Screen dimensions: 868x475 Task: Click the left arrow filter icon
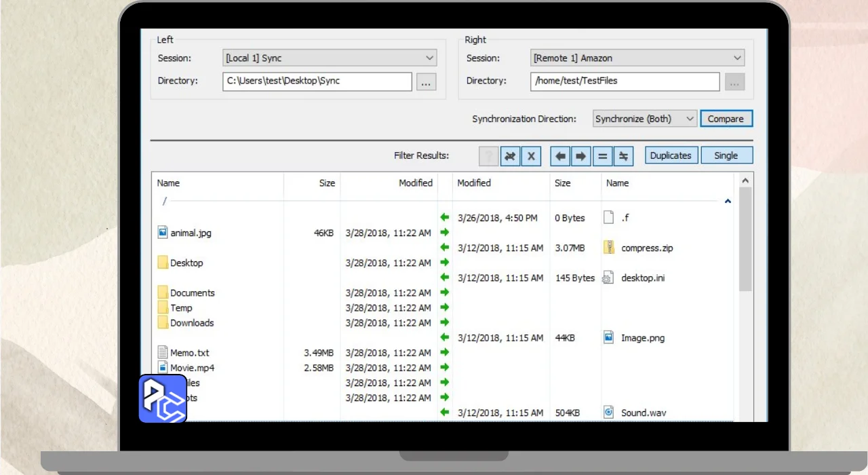[560, 156]
